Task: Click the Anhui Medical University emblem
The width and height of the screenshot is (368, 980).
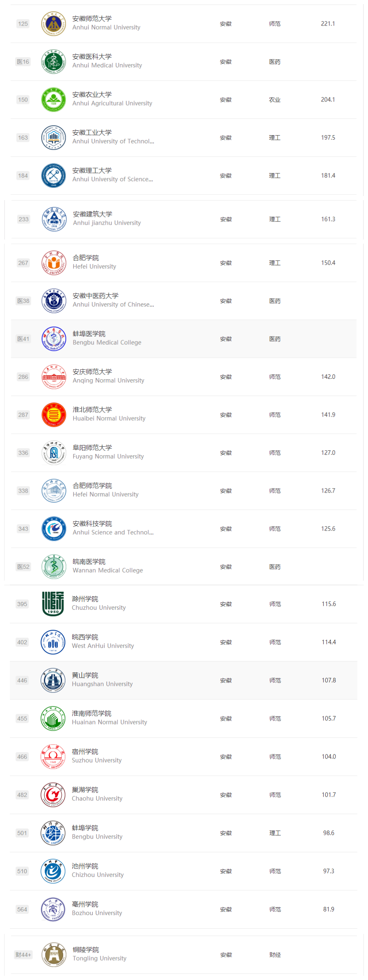Action: click(x=53, y=62)
